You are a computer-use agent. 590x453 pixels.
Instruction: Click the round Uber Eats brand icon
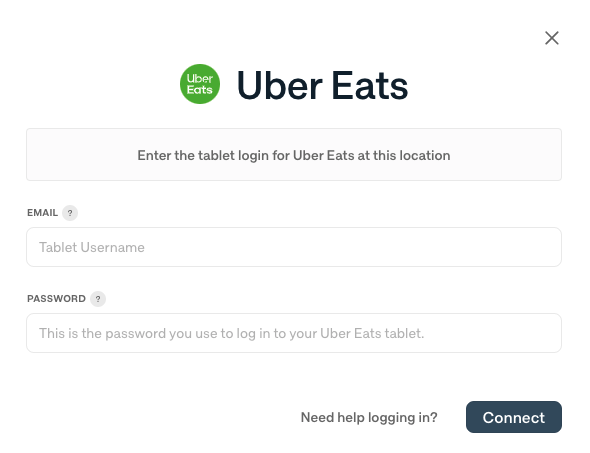pos(200,84)
